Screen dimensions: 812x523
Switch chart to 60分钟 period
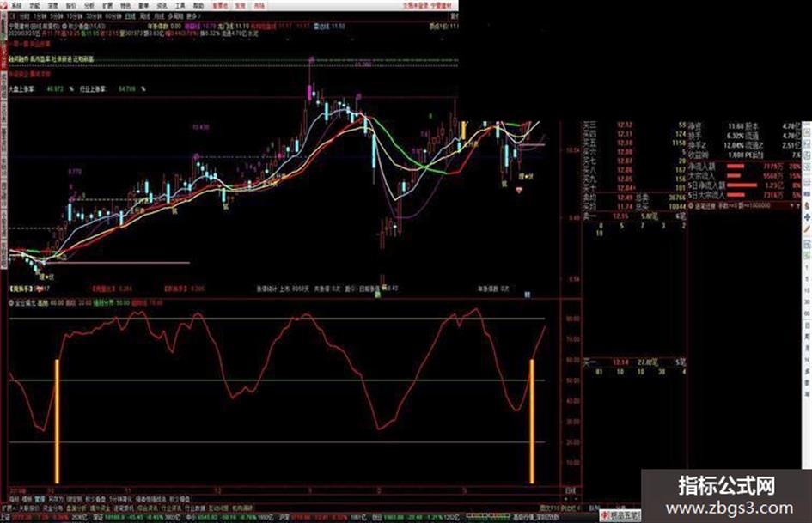[113, 16]
